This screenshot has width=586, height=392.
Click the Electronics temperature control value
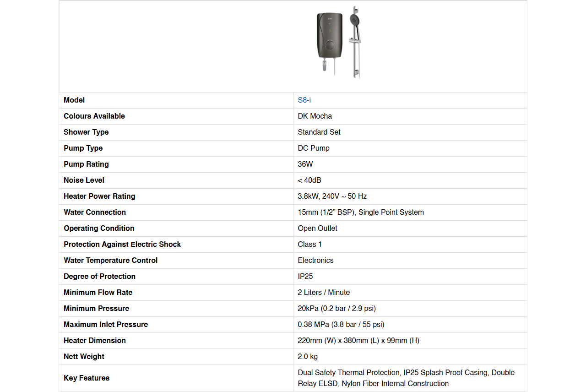(x=315, y=261)
